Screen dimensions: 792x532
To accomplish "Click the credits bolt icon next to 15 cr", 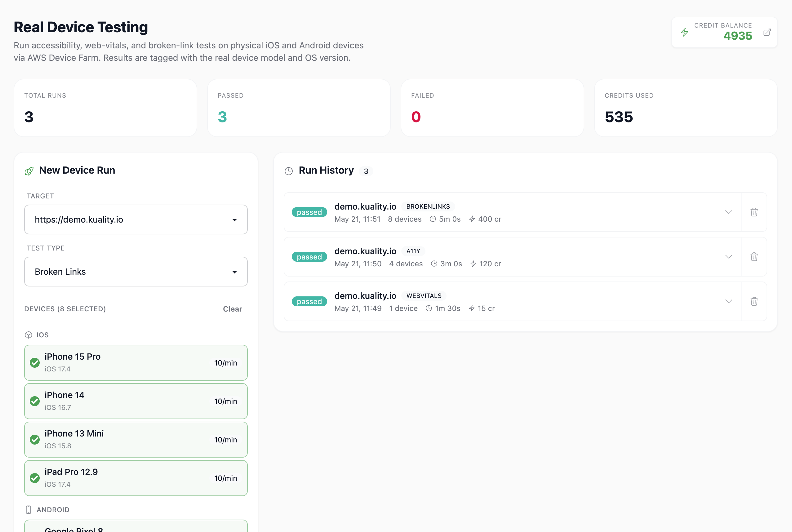I will [x=472, y=308].
